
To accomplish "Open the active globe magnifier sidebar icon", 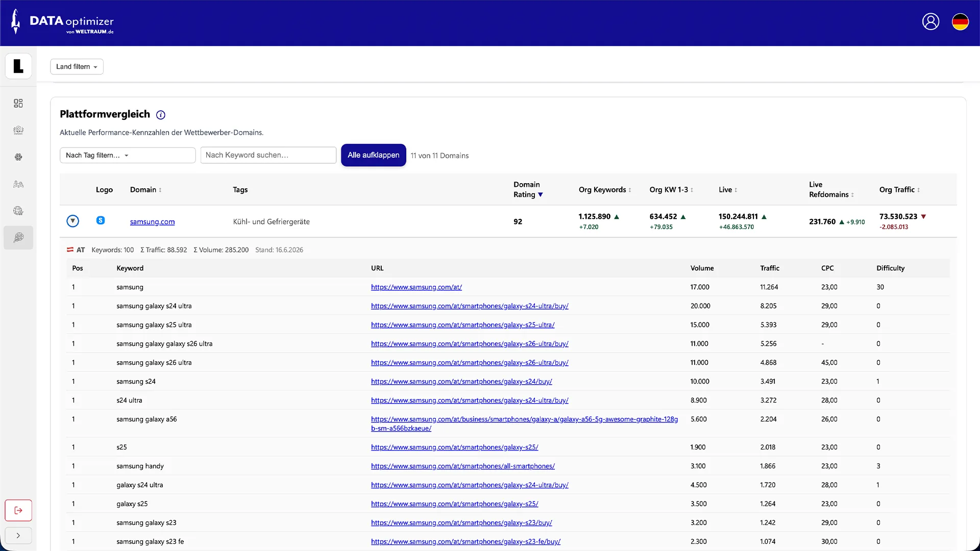I will 18,238.
